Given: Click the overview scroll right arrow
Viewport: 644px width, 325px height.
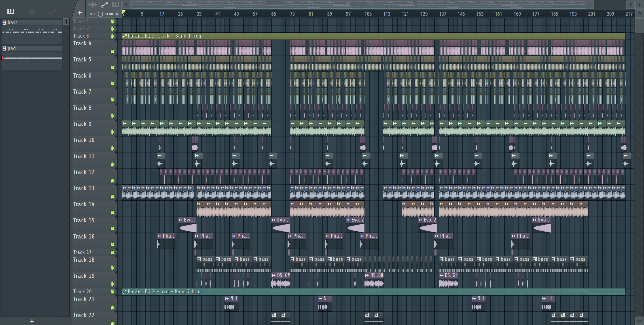Looking at the screenshot, I should point(630,4).
